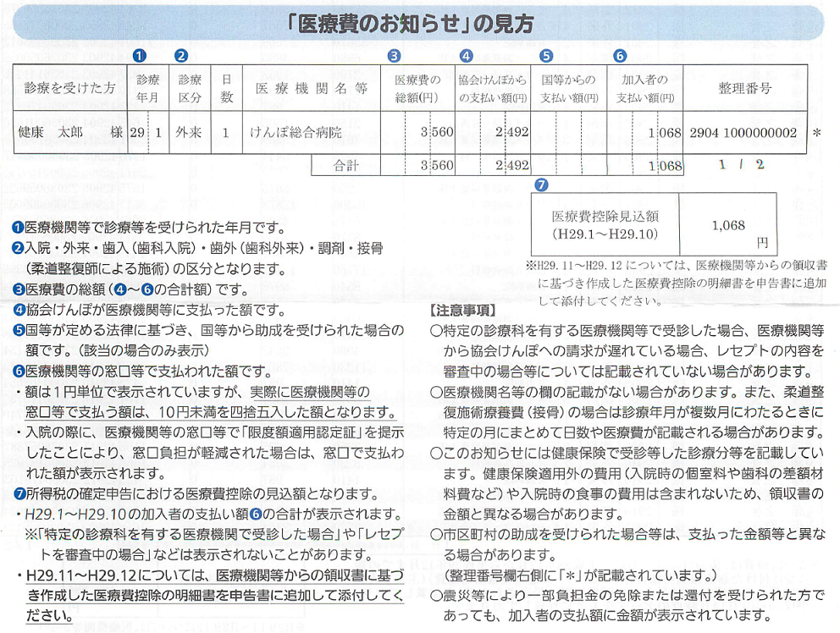Click the 1,068 円 deduction estimate value
Viewport: 840px width, 633px height.
click(728, 225)
